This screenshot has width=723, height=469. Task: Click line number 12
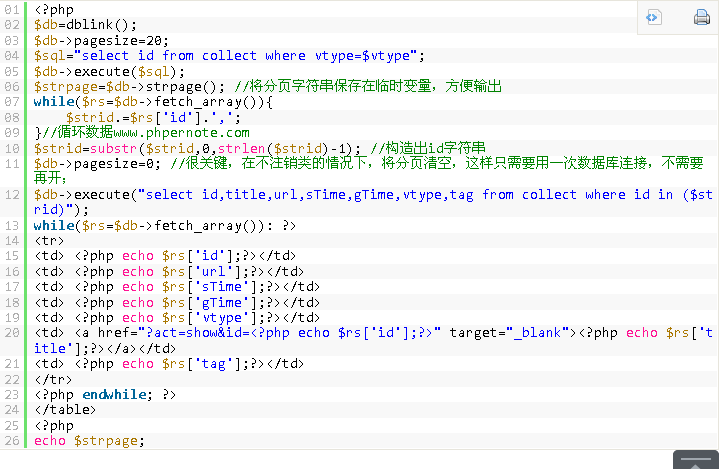point(12,195)
